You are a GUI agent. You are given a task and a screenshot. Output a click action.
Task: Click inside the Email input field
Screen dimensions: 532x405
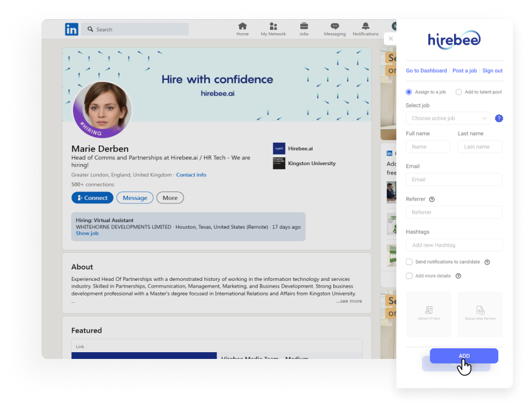pyautogui.click(x=453, y=179)
